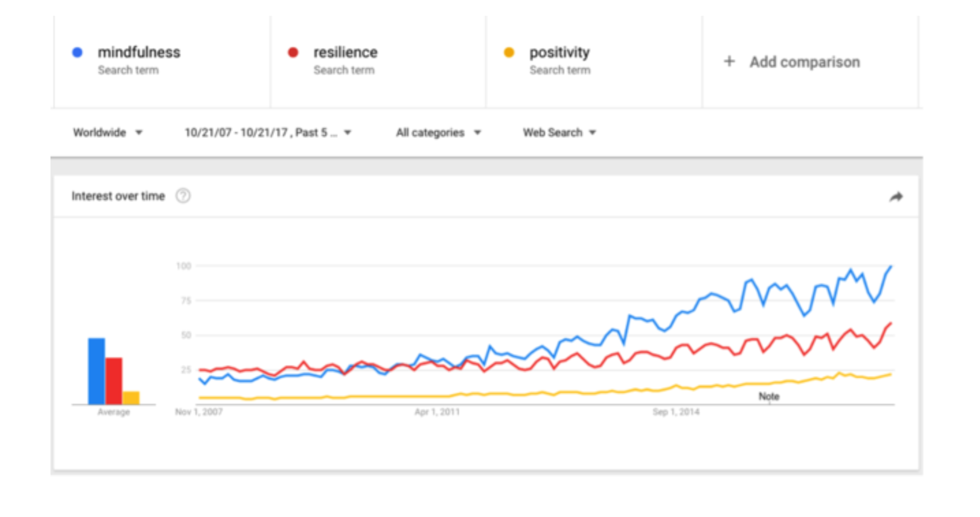Click the Note marker on the chart
Screen dimensions: 980x517
click(x=769, y=397)
